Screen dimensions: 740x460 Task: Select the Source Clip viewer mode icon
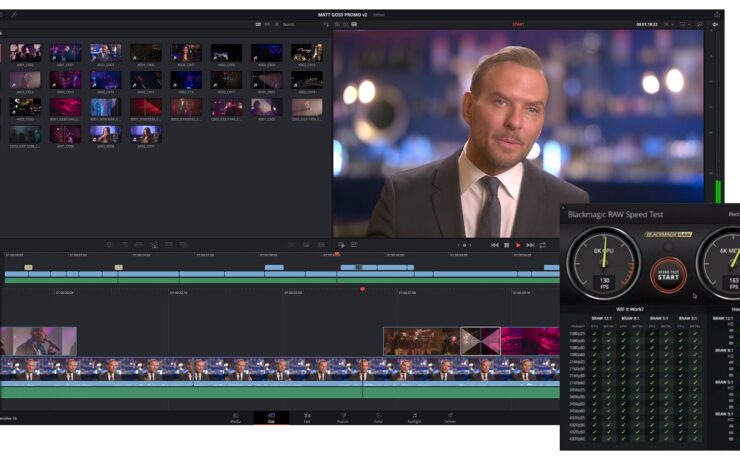click(337, 24)
